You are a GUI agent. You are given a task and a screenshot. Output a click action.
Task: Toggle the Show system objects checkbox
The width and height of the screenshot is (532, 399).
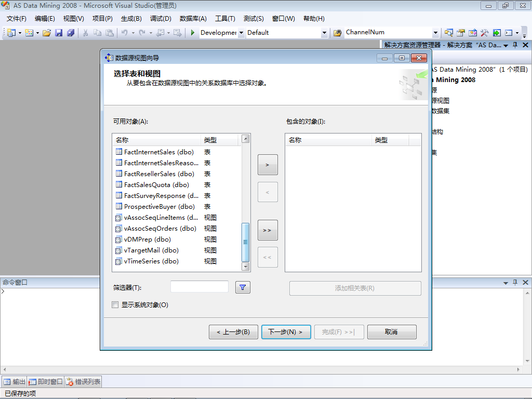(115, 304)
